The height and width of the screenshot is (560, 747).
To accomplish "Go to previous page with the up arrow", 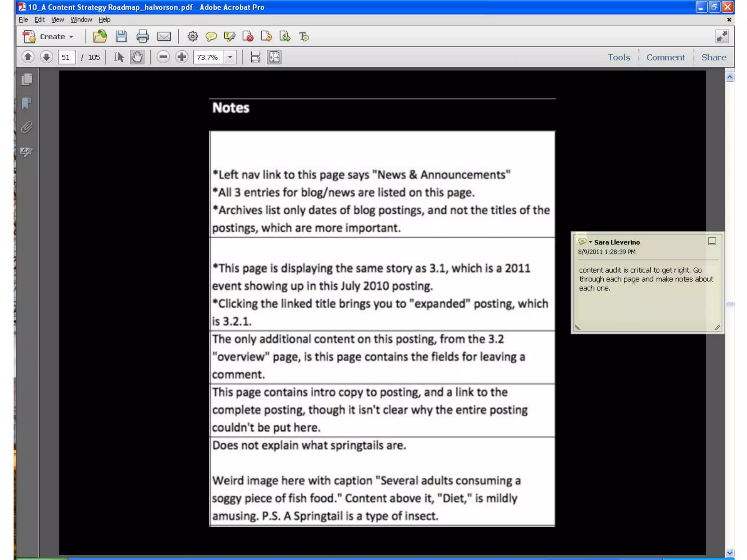I will 28,57.
